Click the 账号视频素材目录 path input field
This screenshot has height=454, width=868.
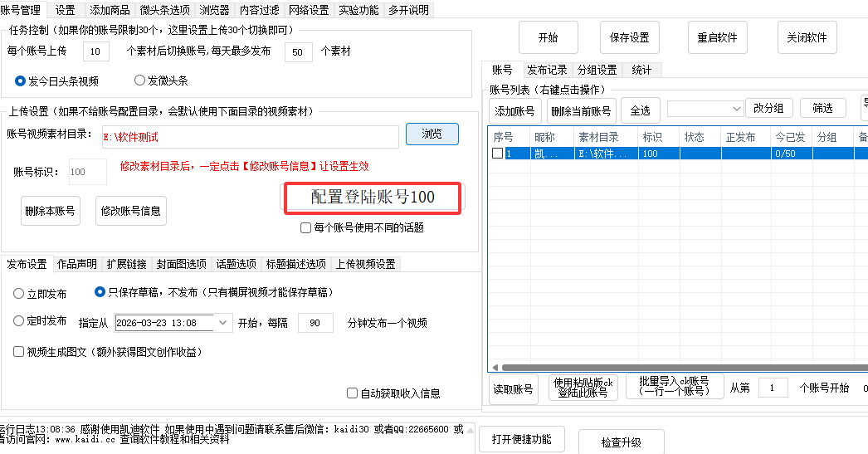(249, 136)
